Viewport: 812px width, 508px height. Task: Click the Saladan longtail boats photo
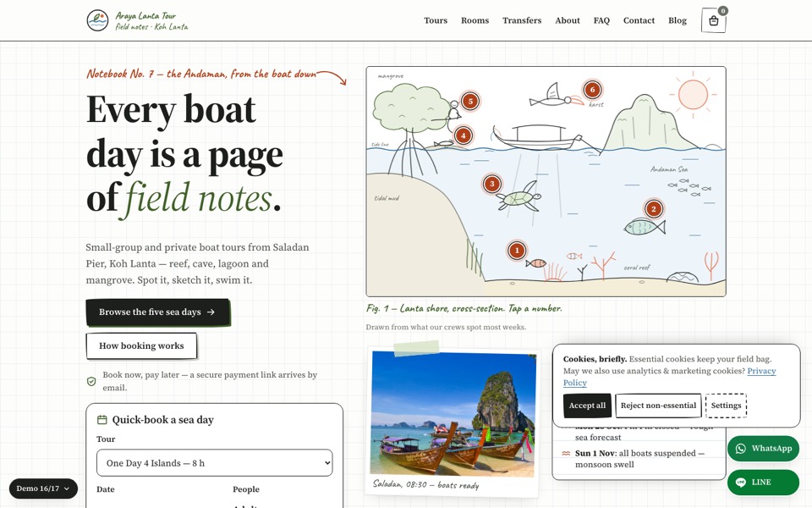pos(453,413)
